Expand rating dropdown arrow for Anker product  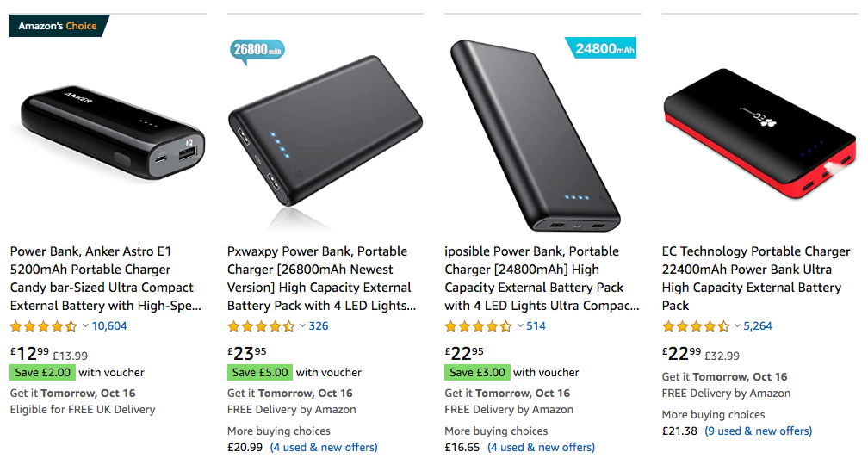[85, 326]
